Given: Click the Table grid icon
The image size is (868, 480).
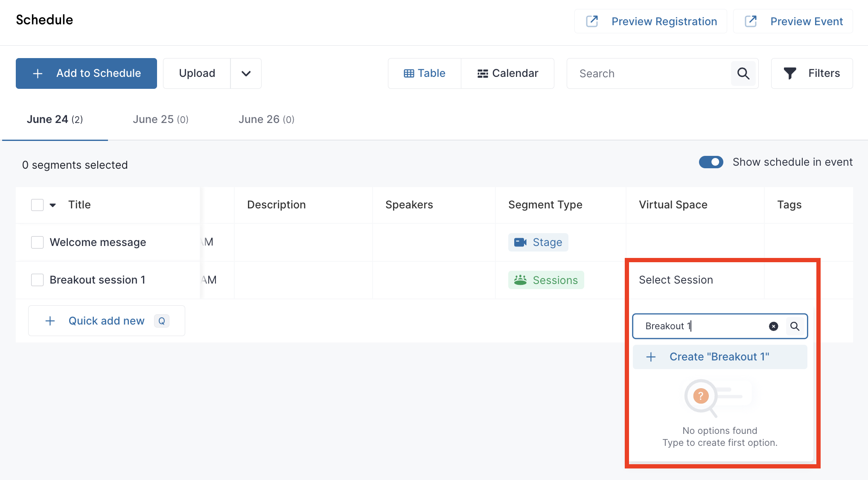Looking at the screenshot, I should 409,73.
